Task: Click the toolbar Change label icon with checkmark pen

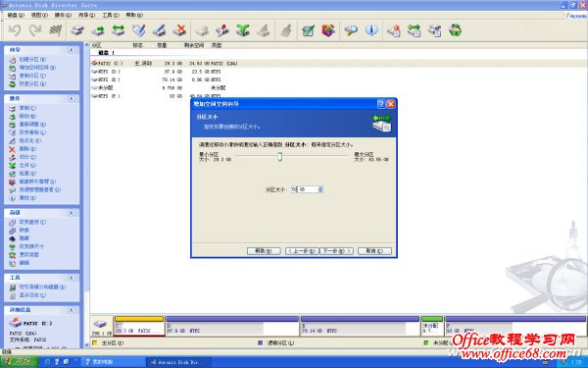Action: pyautogui.click(x=139, y=30)
